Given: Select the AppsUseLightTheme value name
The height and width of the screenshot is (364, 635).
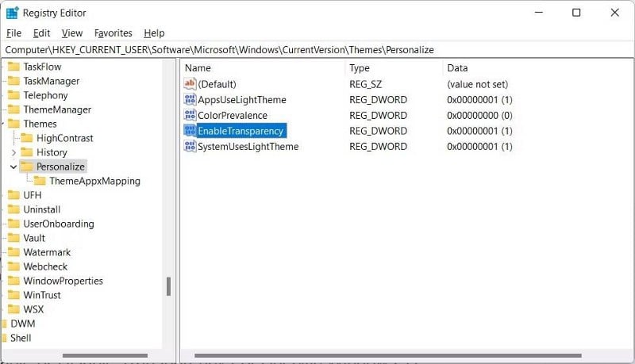Looking at the screenshot, I should click(x=242, y=99).
